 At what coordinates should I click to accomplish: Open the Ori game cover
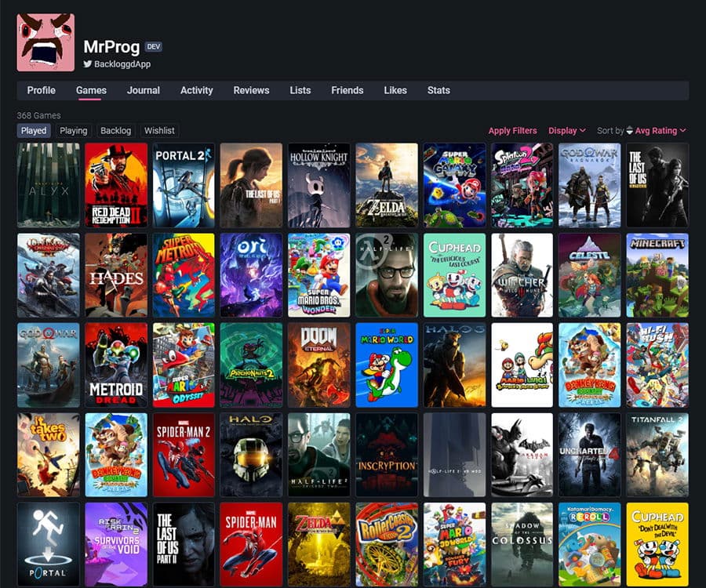pyautogui.click(x=251, y=275)
